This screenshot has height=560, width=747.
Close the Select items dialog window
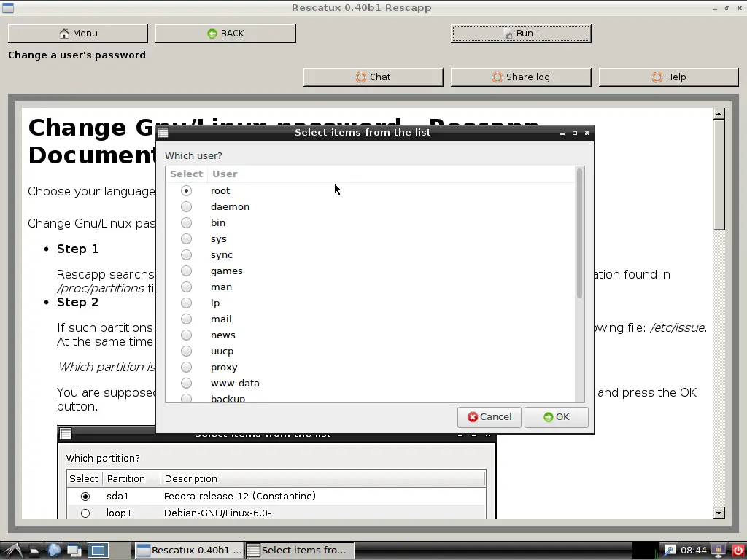pyautogui.click(x=587, y=133)
